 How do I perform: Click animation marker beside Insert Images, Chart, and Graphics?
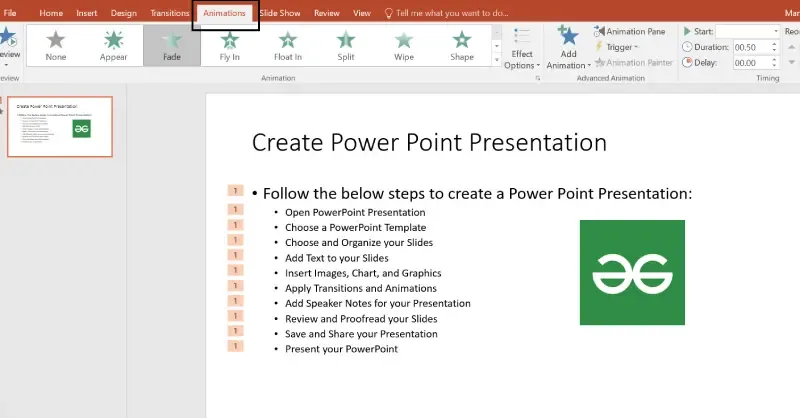point(235,270)
